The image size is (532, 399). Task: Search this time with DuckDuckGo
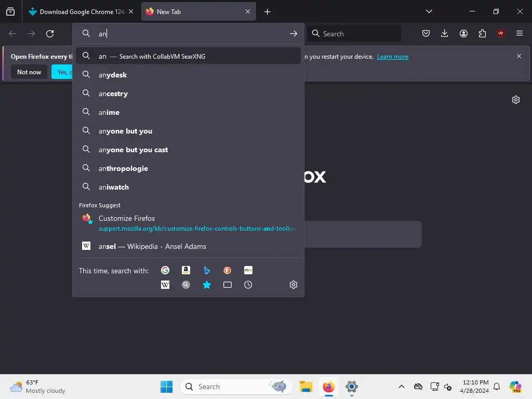[228, 270]
